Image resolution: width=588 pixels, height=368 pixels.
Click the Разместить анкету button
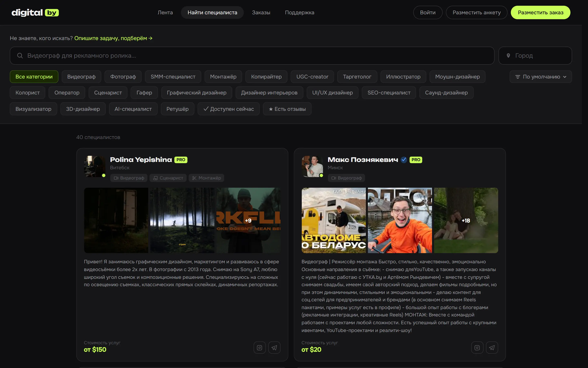coord(477,12)
